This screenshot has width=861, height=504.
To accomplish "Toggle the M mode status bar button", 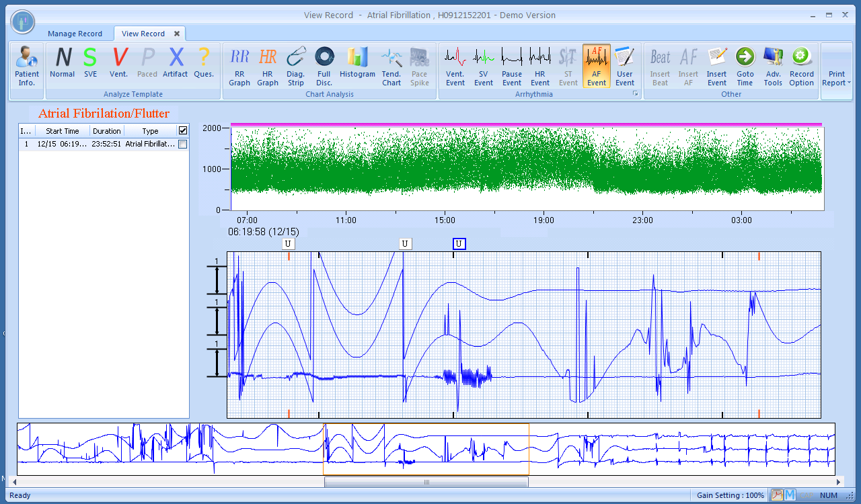I will (x=790, y=495).
